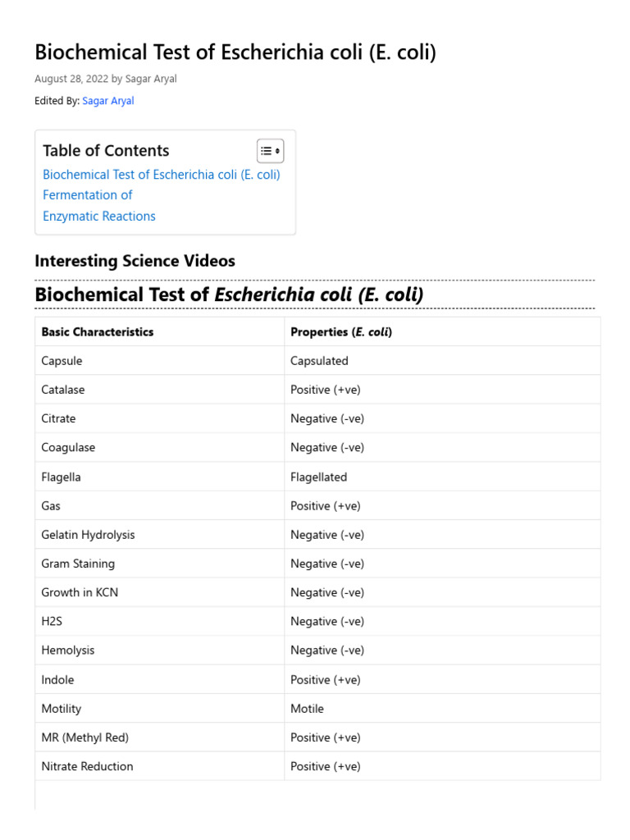Select the 'Growth in KCN' cell
This screenshot has height=840, width=630.
(80, 592)
